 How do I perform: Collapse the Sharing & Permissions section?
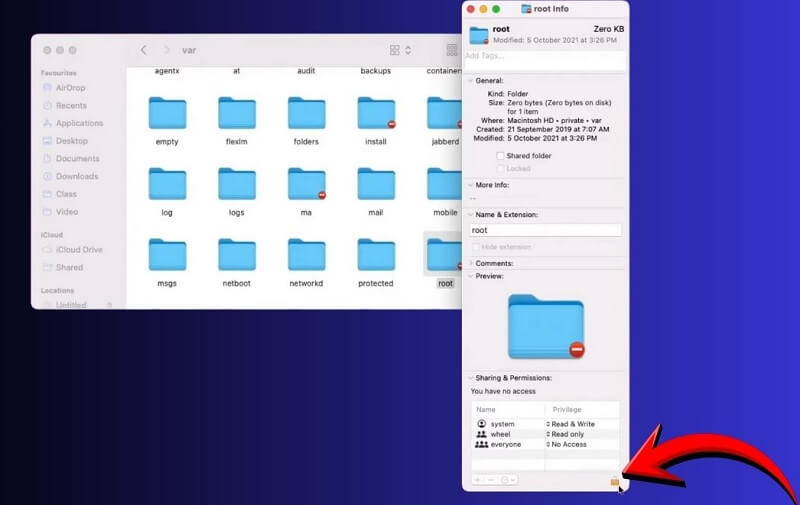[470, 378]
